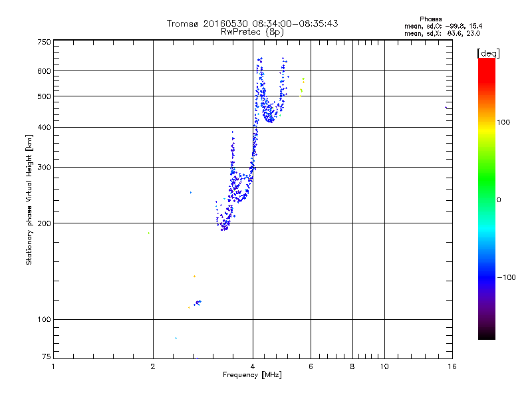Screen dimensions: 532x399
Task: Click the colorbar tick label '0'
Action: [499, 200]
